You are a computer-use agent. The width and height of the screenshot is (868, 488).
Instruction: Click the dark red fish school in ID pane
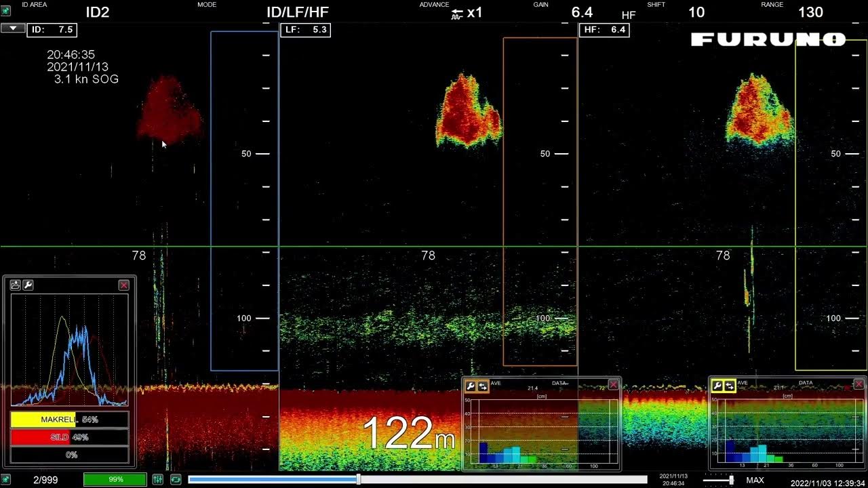click(x=170, y=108)
